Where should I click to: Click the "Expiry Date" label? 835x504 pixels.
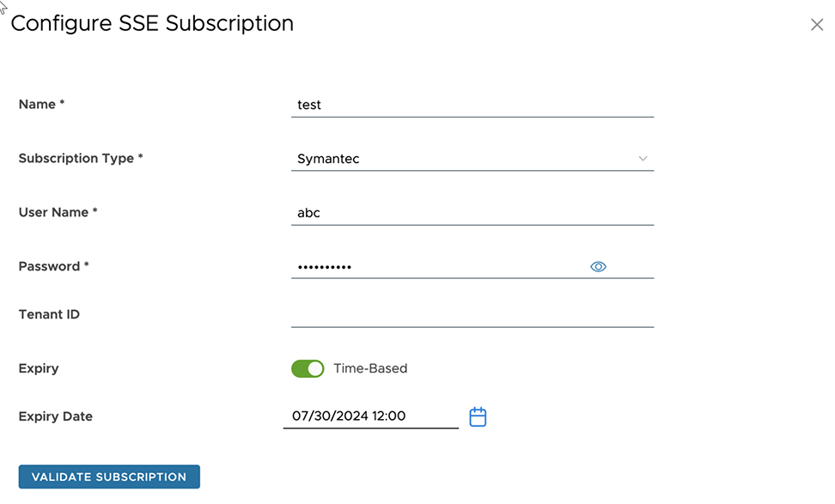point(56,416)
